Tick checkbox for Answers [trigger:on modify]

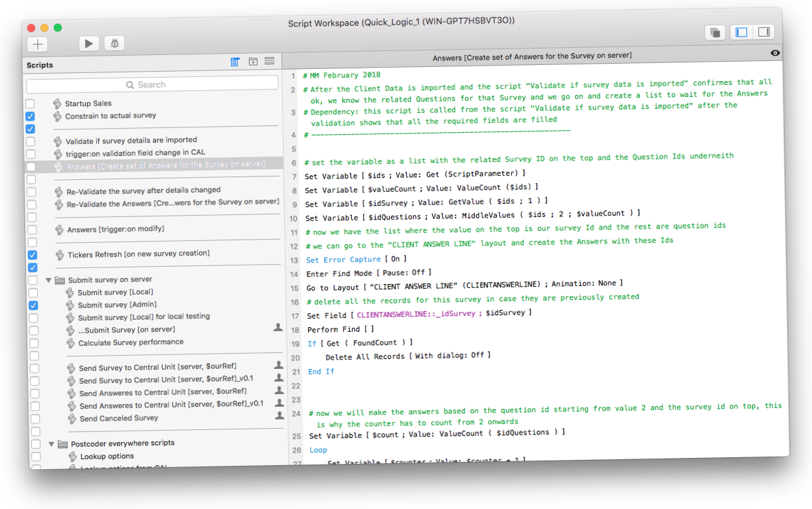point(32,230)
